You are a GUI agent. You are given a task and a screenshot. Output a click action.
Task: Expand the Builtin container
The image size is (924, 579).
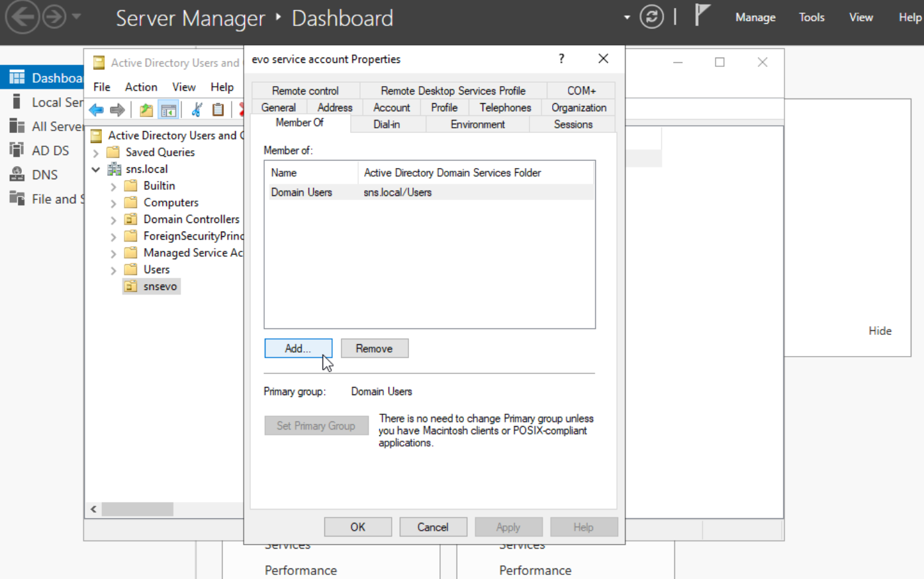113,187
